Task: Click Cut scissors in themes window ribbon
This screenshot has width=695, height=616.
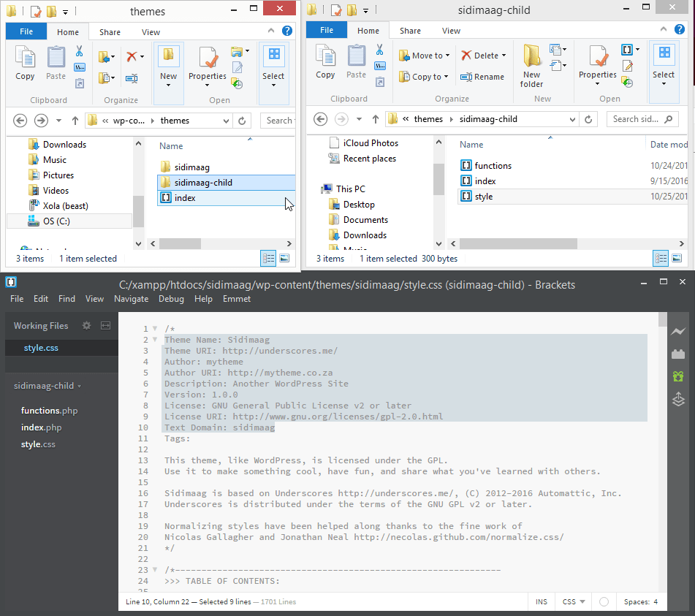Action: pos(80,51)
